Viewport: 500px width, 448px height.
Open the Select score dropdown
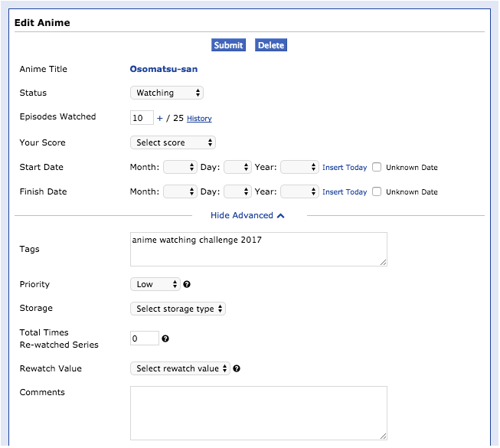(x=173, y=142)
